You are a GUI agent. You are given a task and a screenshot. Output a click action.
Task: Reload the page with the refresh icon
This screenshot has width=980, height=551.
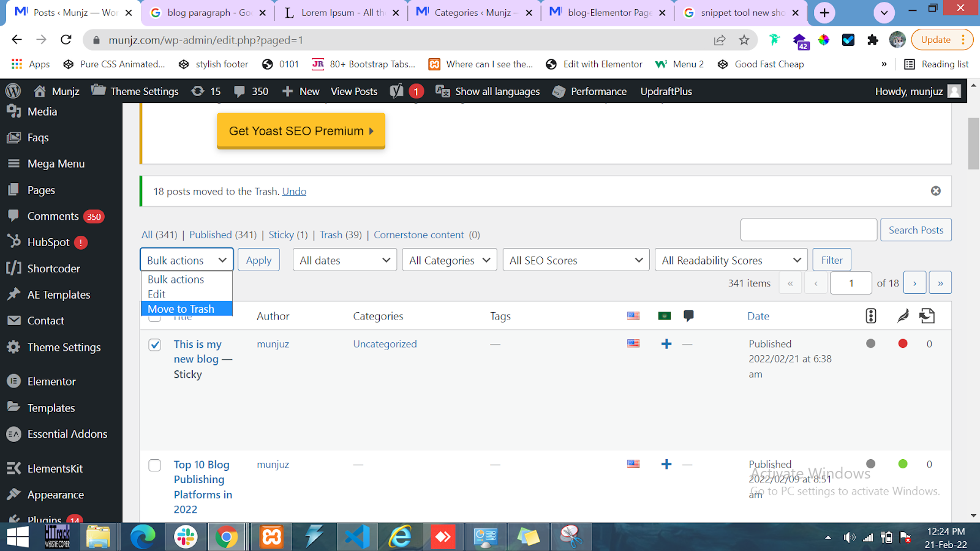[x=66, y=40]
